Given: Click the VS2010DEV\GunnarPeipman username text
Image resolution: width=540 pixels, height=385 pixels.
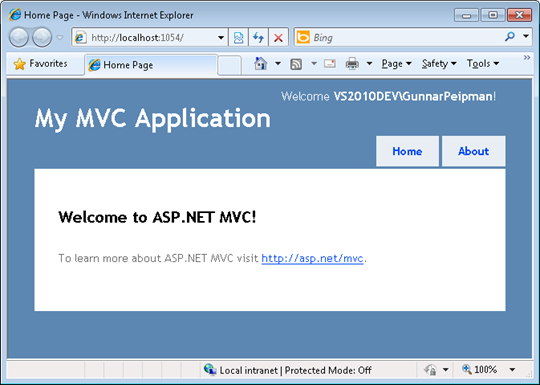Looking at the screenshot, I should click(x=413, y=96).
